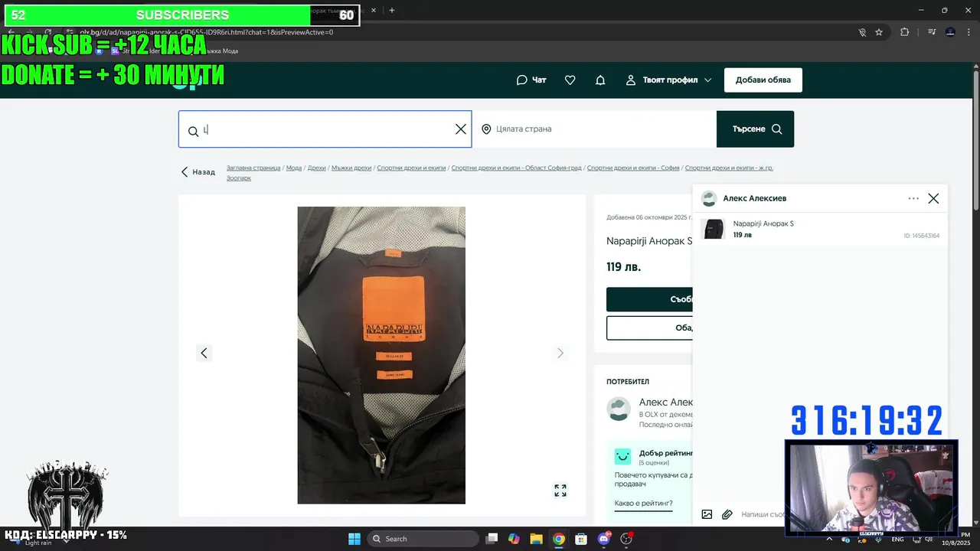Screen dimensions: 980x551
Task: Open Discord from taskbar
Action: click(x=604, y=539)
